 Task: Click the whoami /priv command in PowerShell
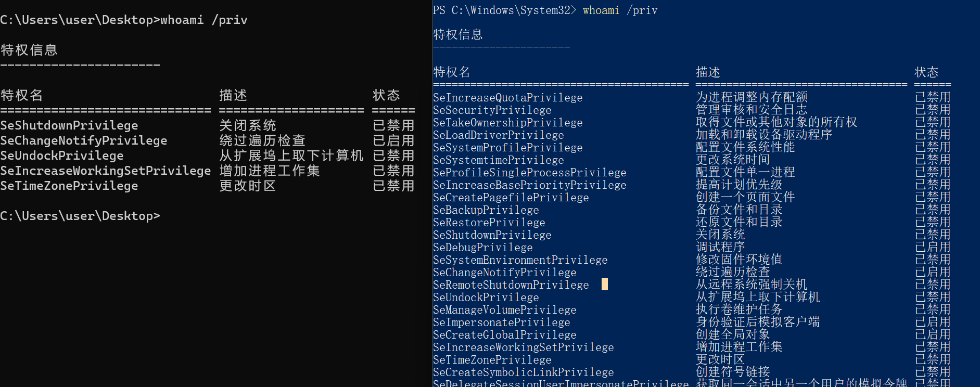coord(620,10)
